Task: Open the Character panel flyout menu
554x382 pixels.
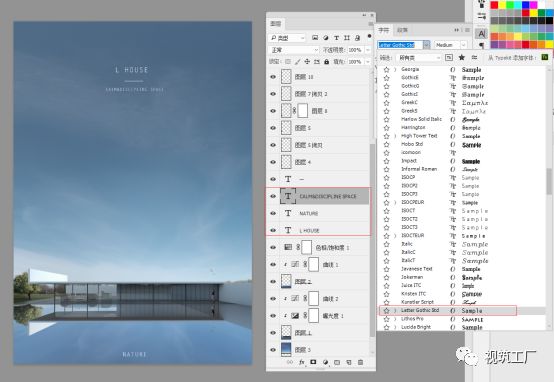Action: coord(467,30)
